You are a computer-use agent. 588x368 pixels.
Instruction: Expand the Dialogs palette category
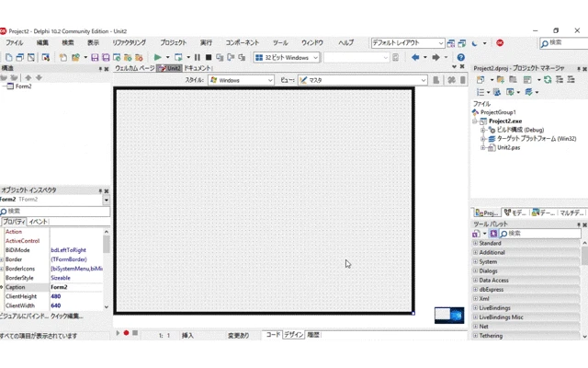pos(476,271)
